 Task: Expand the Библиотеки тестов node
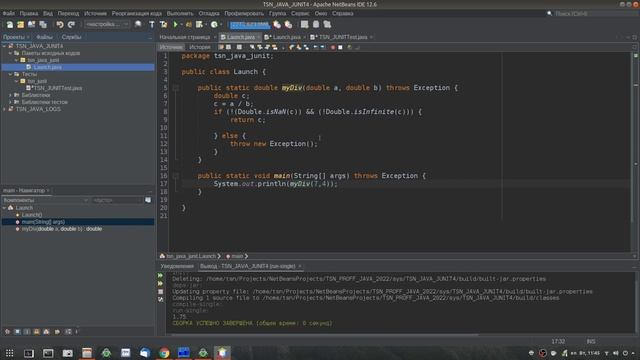click(x=10, y=102)
